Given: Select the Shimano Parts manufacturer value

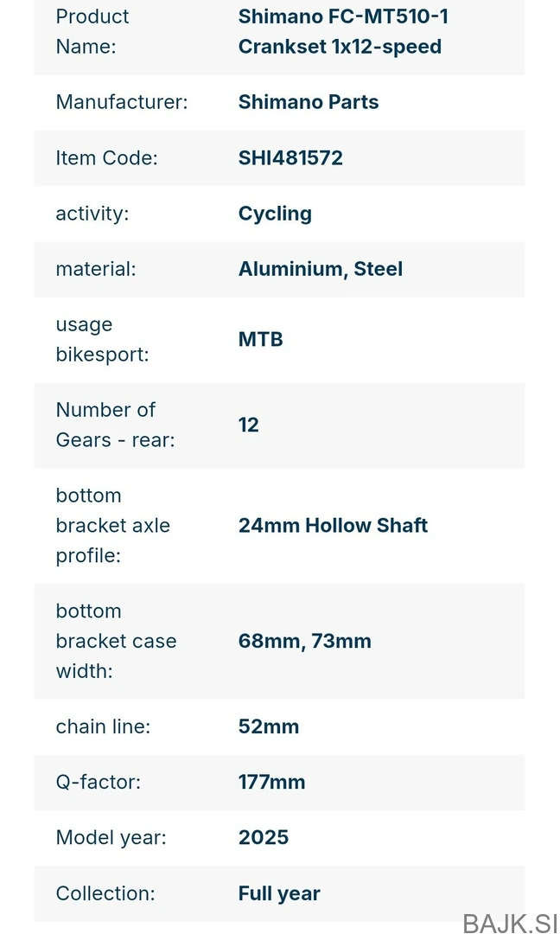Looking at the screenshot, I should 309,102.
